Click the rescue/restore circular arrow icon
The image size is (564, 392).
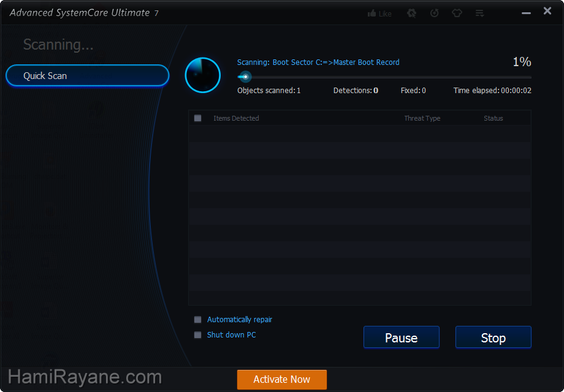point(435,13)
